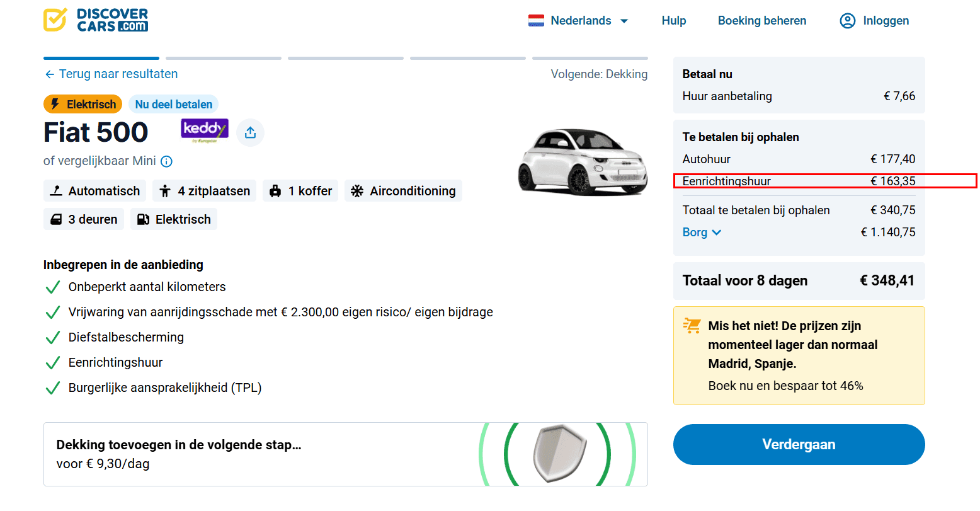Viewport: 980px width, 511px height.
Task: Click the fifth progress step bar
Action: click(590, 58)
